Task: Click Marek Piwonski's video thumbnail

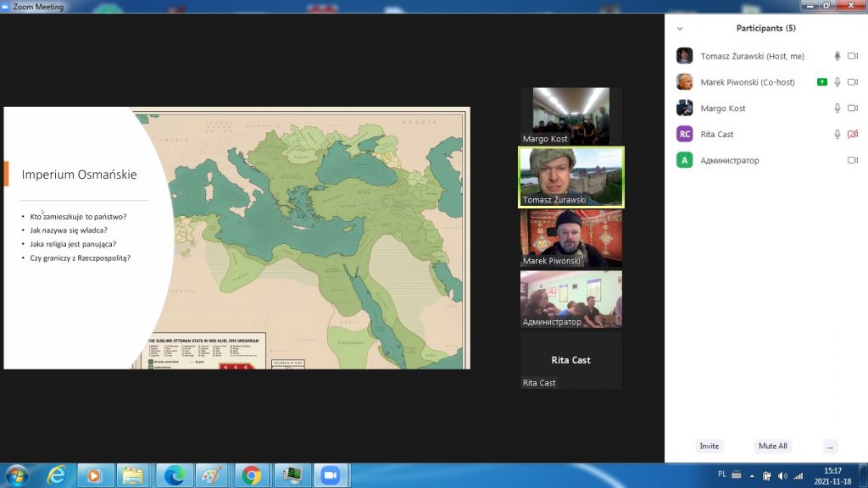Action: coord(570,238)
